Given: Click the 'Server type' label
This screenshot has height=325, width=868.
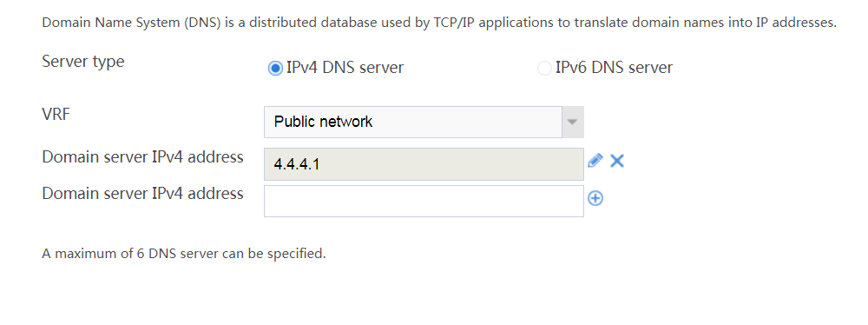Looking at the screenshot, I should click(83, 62).
